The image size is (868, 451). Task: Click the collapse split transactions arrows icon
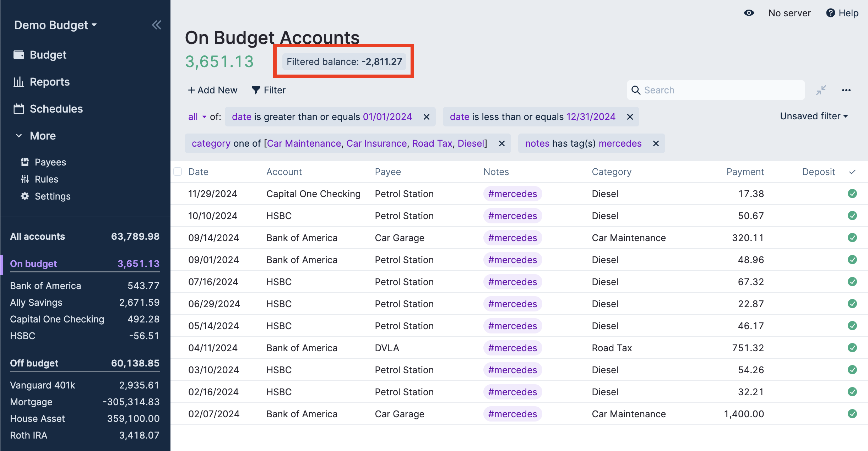tap(821, 90)
